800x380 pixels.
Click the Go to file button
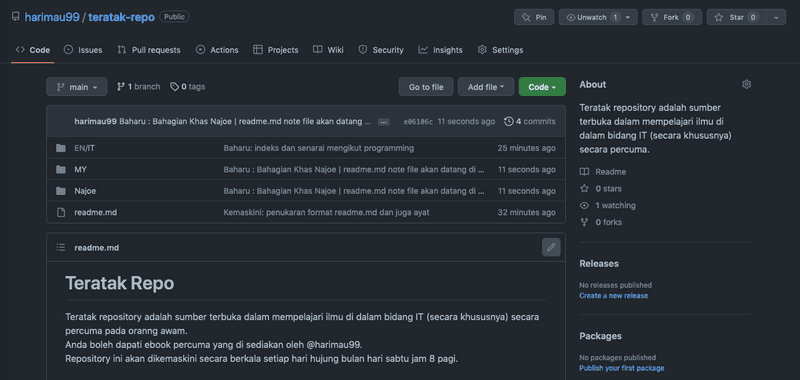click(x=426, y=87)
